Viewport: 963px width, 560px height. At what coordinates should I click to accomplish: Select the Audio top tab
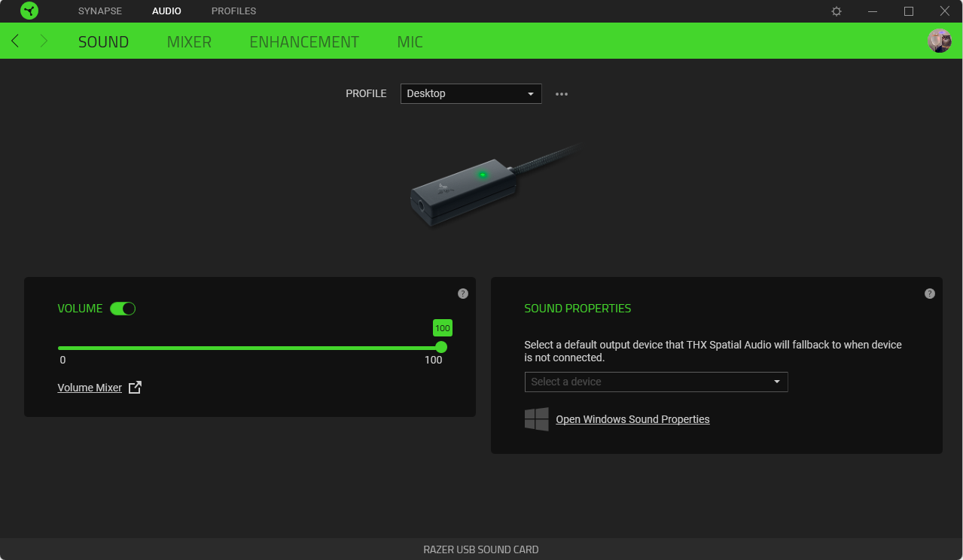(166, 11)
